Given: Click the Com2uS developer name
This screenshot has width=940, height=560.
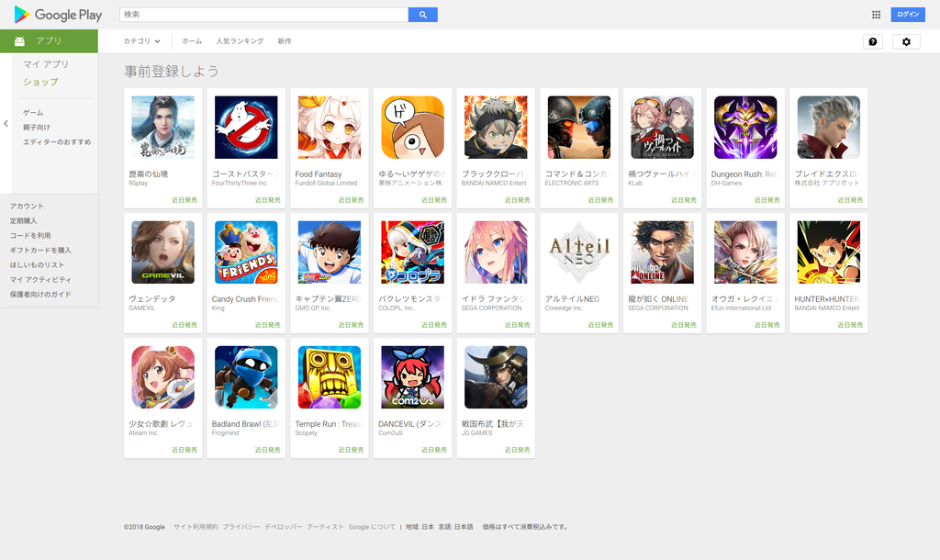Looking at the screenshot, I should 390,433.
